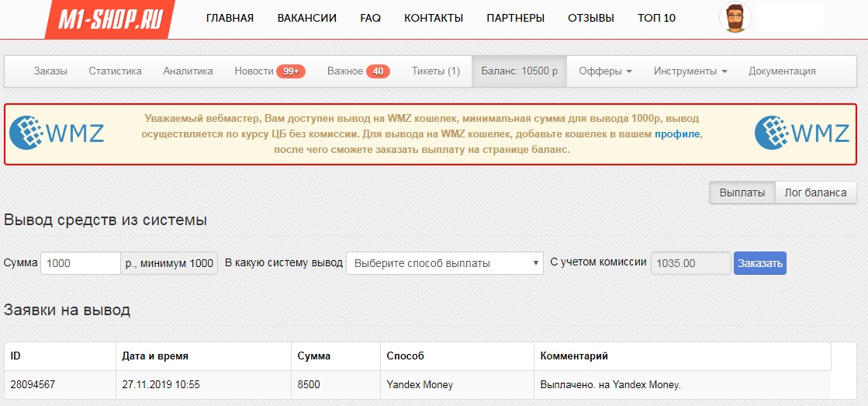Open the payout method selector
The height and width of the screenshot is (406, 868).
coord(444,263)
